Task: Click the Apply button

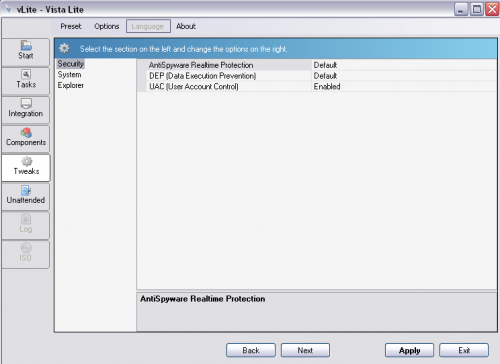Action: (x=409, y=350)
